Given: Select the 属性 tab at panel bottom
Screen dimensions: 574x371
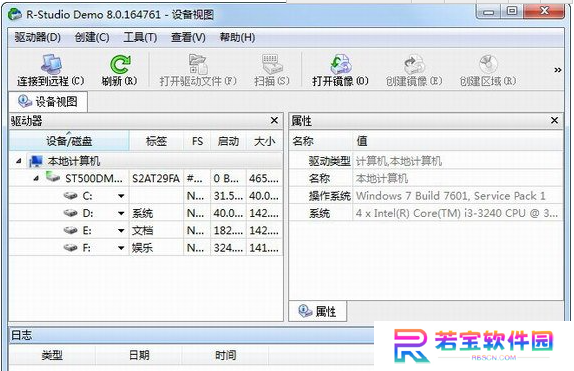Looking at the screenshot, I should (317, 311).
